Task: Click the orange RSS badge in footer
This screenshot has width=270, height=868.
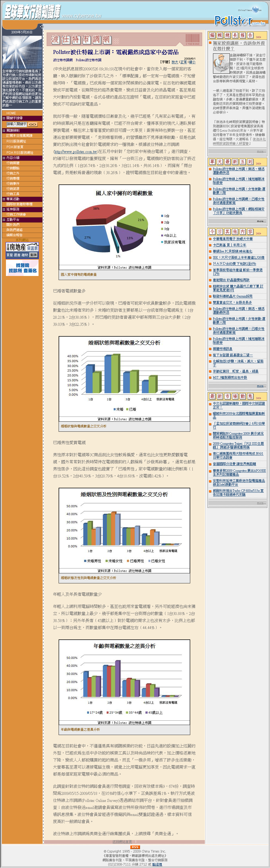Action: 135,847
